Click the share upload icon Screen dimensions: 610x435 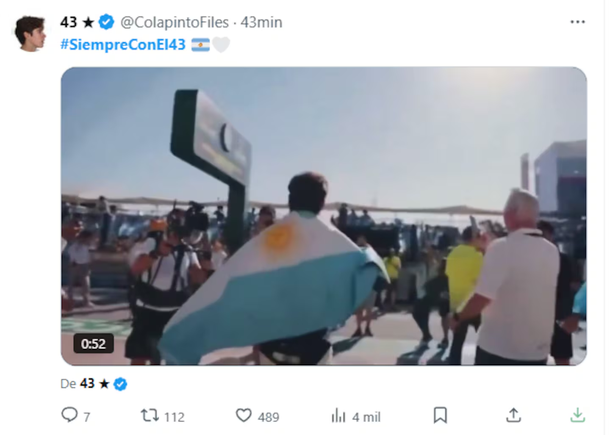coord(513,415)
